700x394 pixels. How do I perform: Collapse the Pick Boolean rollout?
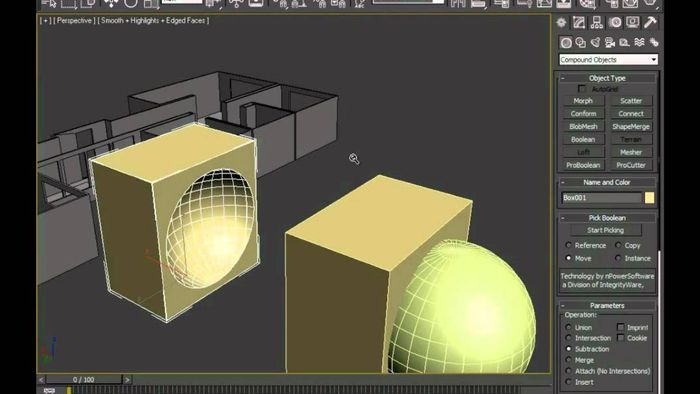tap(607, 218)
